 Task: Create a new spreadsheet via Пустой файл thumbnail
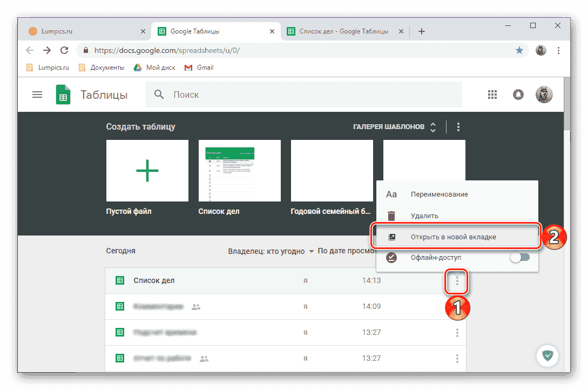146,171
